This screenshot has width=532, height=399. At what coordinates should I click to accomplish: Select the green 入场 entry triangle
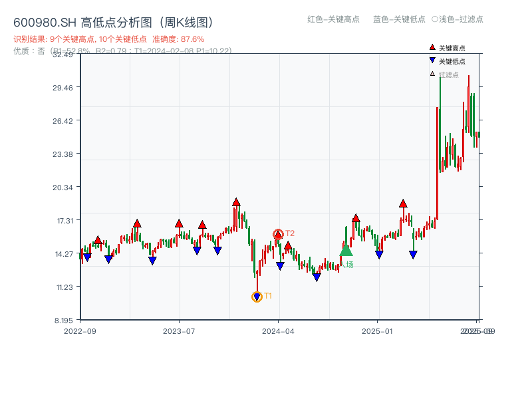tap(346, 251)
